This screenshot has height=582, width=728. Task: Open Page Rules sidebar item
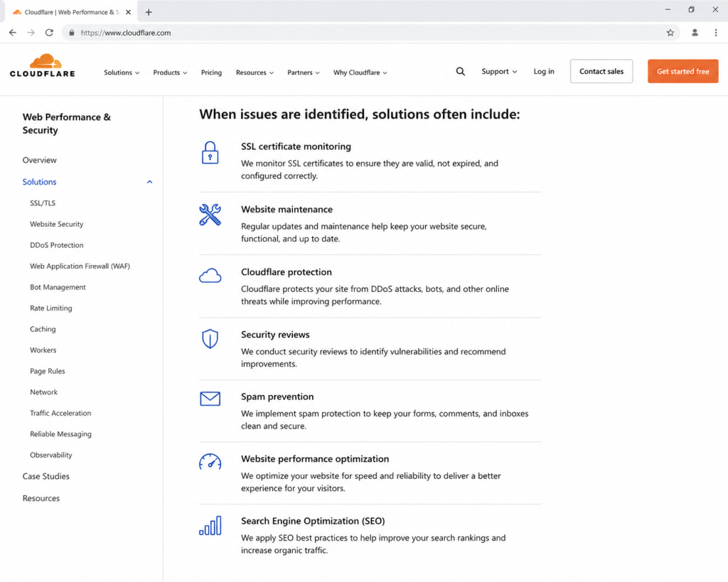(x=48, y=371)
